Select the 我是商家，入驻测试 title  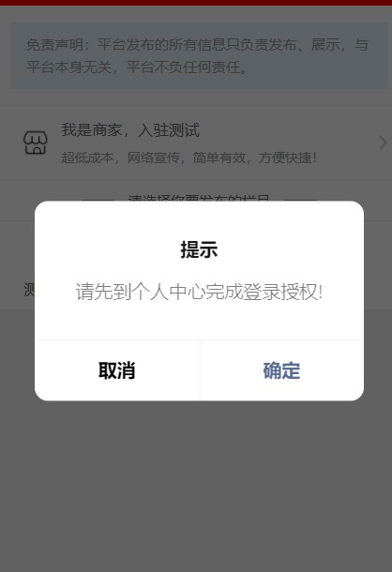(130, 130)
